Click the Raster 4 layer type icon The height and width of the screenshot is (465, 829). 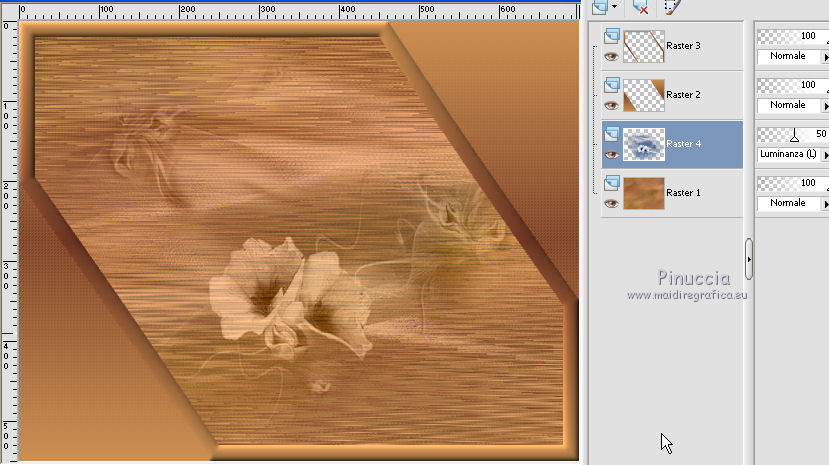pyautogui.click(x=611, y=134)
